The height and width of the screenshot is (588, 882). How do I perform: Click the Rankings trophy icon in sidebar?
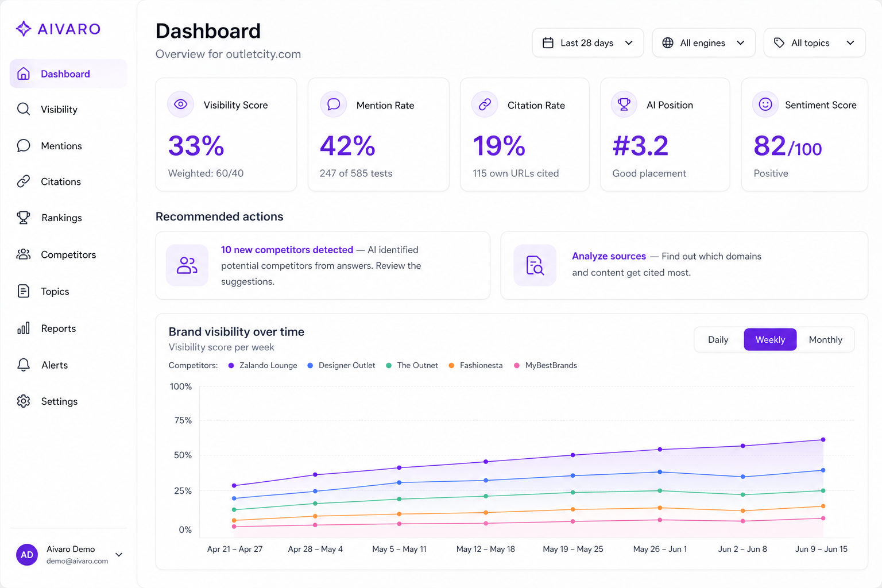(x=24, y=218)
